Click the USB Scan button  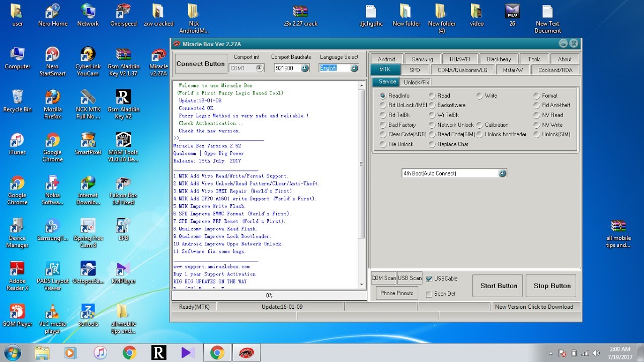tap(410, 278)
